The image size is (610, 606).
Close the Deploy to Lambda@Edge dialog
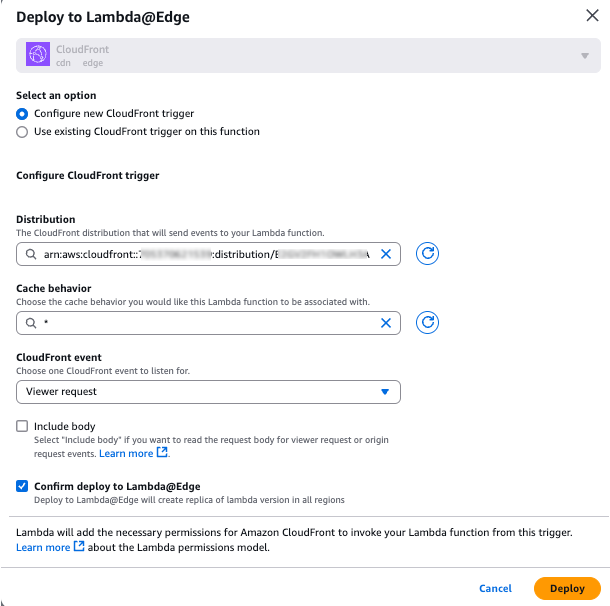click(591, 14)
